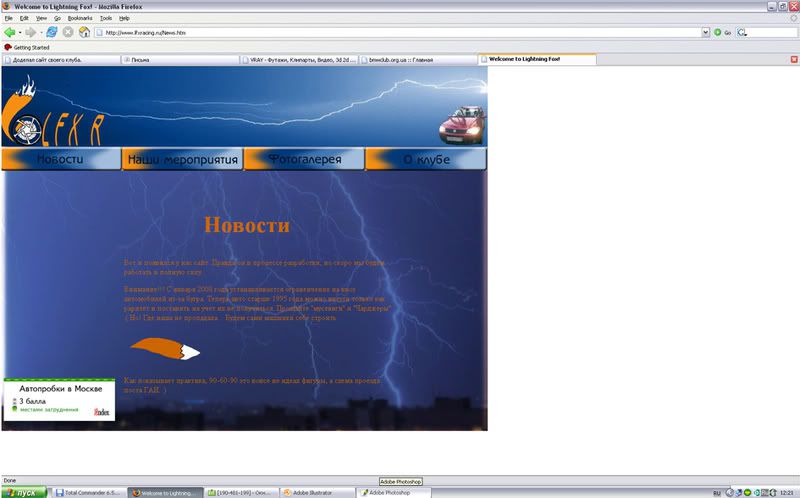This screenshot has width=800, height=498.
Task: Click the Getting Started bookmark icon
Action: [x=8, y=47]
